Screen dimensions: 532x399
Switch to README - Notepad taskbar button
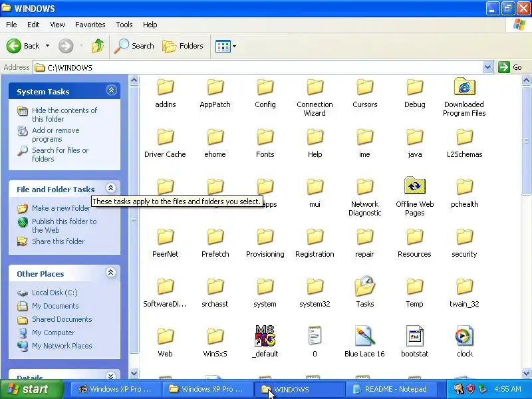click(x=391, y=389)
